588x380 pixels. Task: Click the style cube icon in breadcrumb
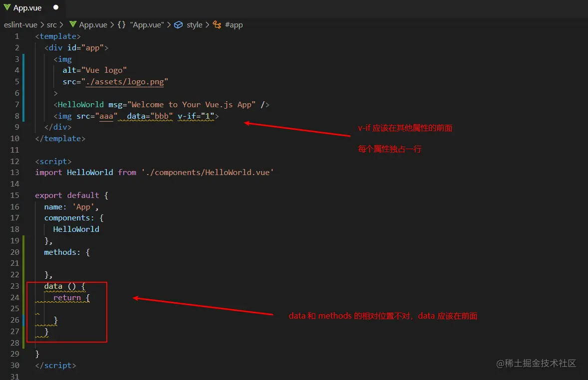coord(179,25)
